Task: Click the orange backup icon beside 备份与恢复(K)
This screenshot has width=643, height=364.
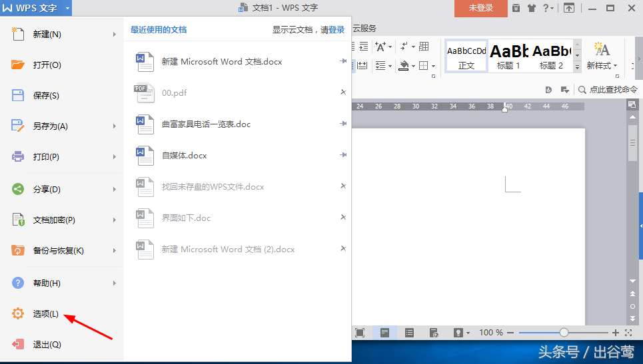Action: tap(17, 250)
